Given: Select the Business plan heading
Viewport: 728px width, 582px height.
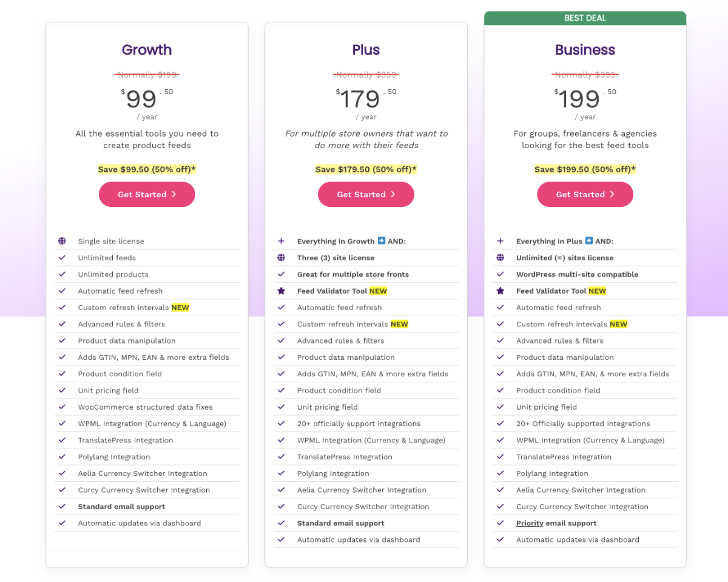Looking at the screenshot, I should (584, 50).
